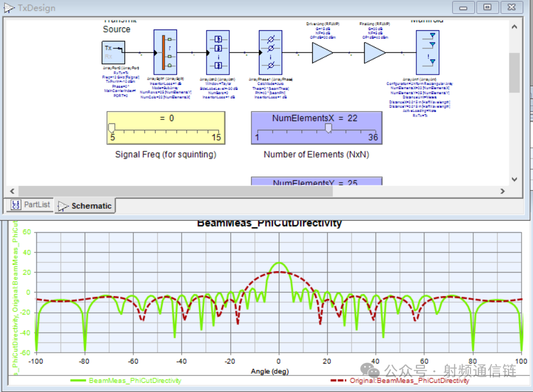Click the NumElementsX slider thumb
Screen dimensions: 533x392
click(328, 128)
